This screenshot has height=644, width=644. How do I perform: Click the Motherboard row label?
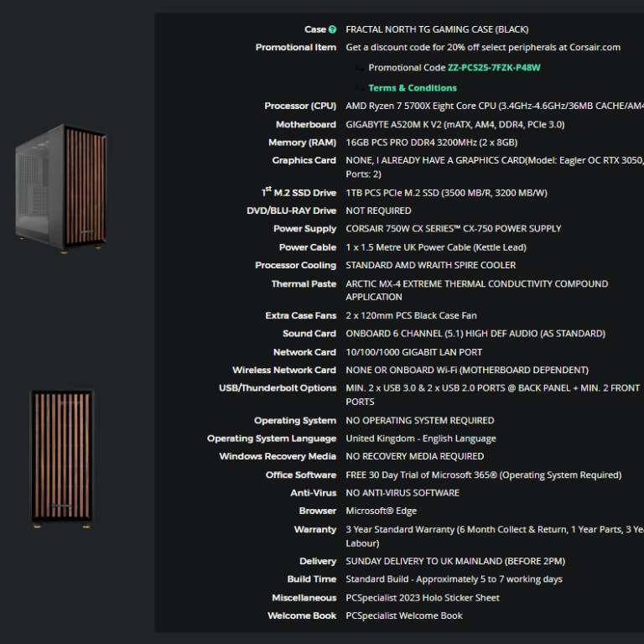pos(306,124)
